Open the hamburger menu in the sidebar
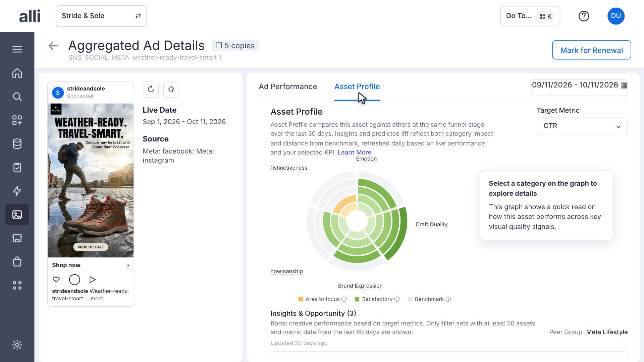 click(x=17, y=49)
